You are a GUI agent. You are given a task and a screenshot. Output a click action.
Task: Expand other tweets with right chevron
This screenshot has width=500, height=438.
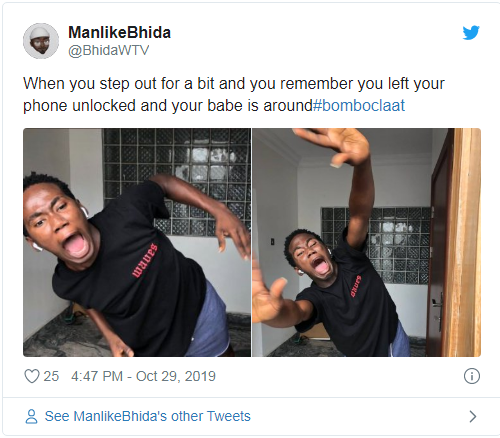pyautogui.click(x=473, y=417)
